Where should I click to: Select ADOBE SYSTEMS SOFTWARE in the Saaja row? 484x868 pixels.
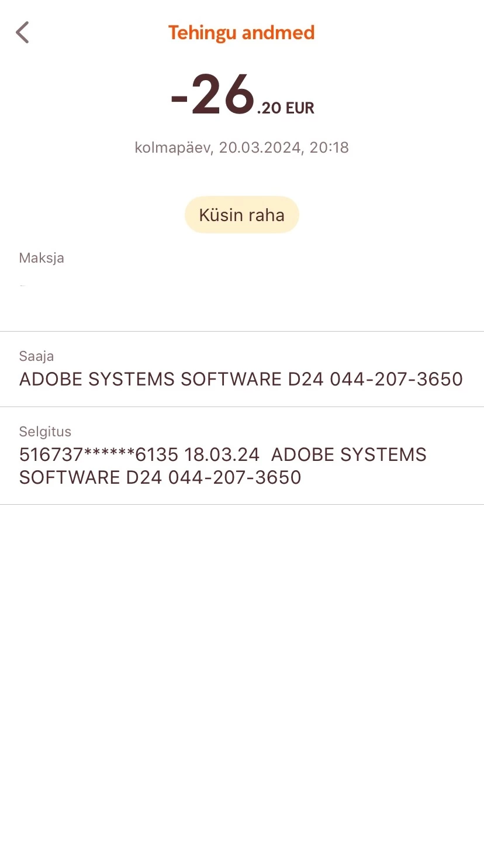click(x=151, y=379)
